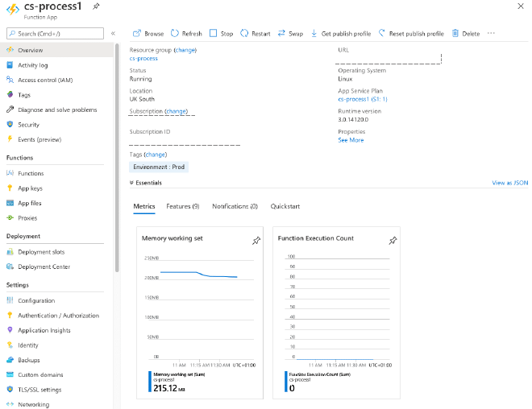
Task: Open the Memory working set chart
Action: pyautogui.click(x=200, y=312)
